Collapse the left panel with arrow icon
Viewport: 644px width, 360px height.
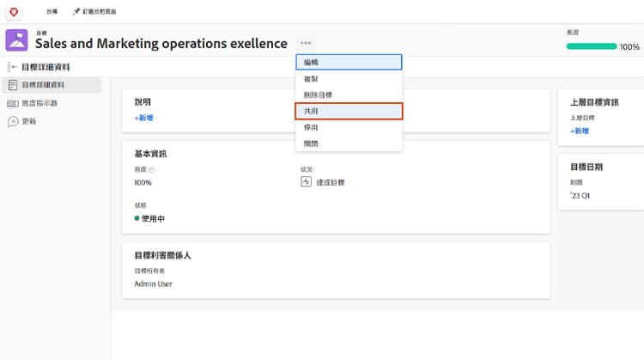tap(12, 67)
